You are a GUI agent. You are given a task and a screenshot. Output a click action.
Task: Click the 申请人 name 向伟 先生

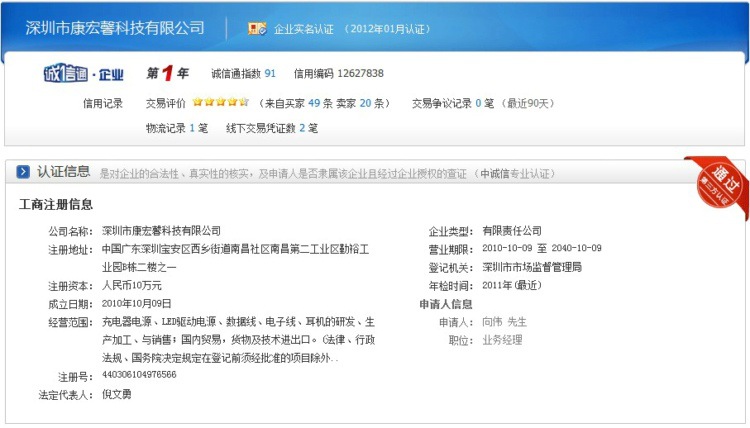coord(504,322)
